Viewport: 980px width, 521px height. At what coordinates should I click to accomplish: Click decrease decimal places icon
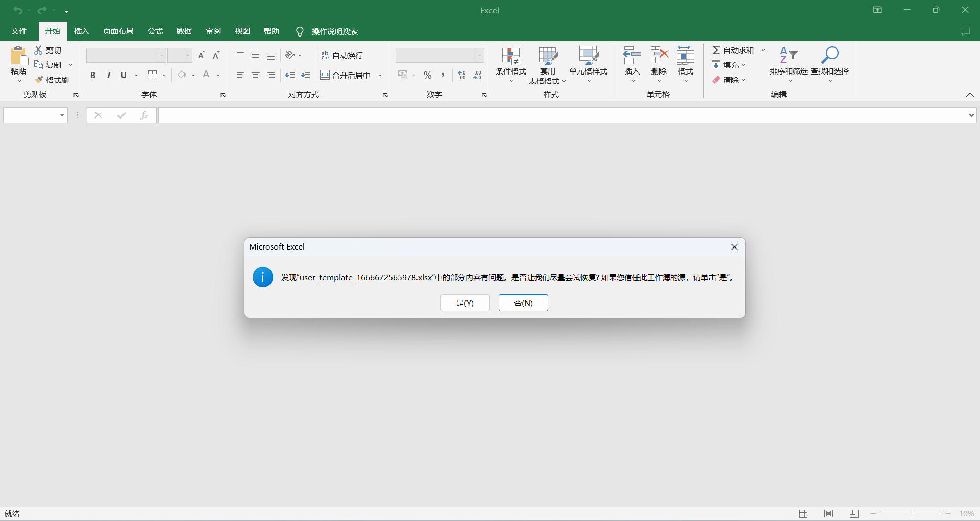477,75
